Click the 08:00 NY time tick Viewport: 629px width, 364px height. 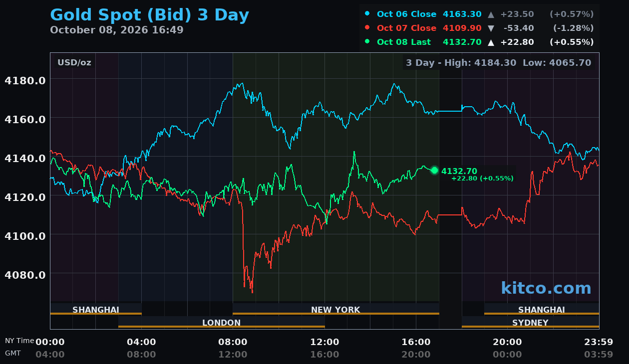(233, 342)
